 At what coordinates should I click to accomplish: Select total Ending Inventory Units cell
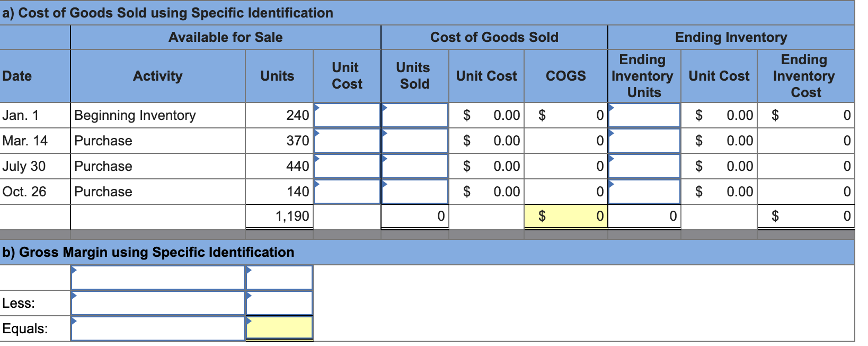644,217
